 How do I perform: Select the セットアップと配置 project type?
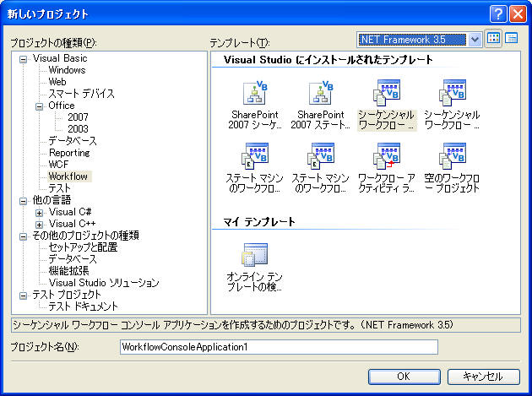(x=83, y=247)
